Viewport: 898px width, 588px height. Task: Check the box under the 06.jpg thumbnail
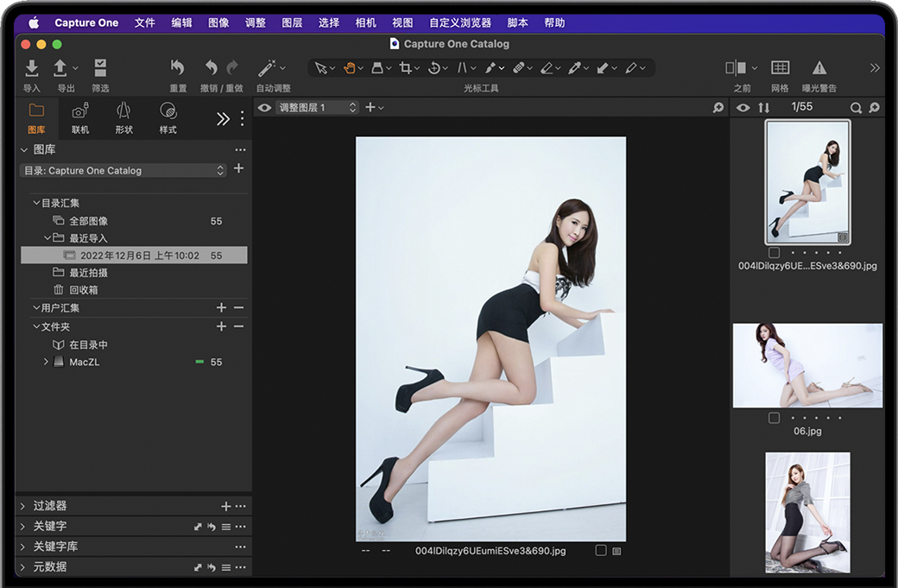(774, 418)
